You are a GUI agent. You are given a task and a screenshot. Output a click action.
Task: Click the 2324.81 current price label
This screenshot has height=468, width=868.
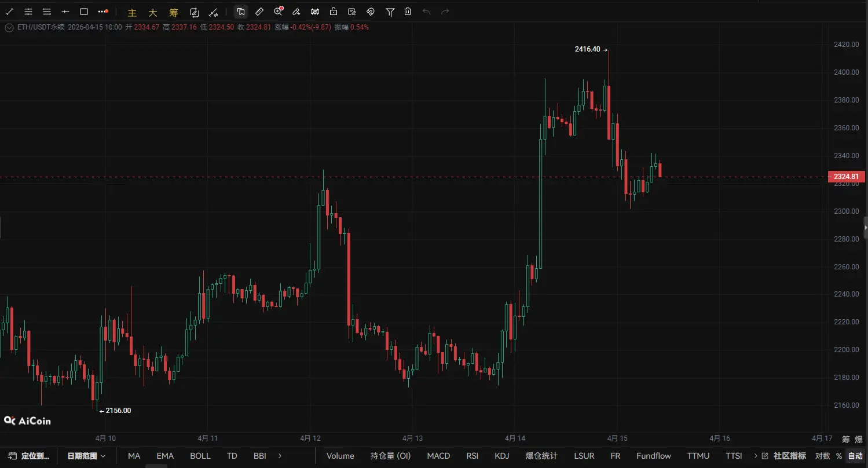tap(846, 177)
